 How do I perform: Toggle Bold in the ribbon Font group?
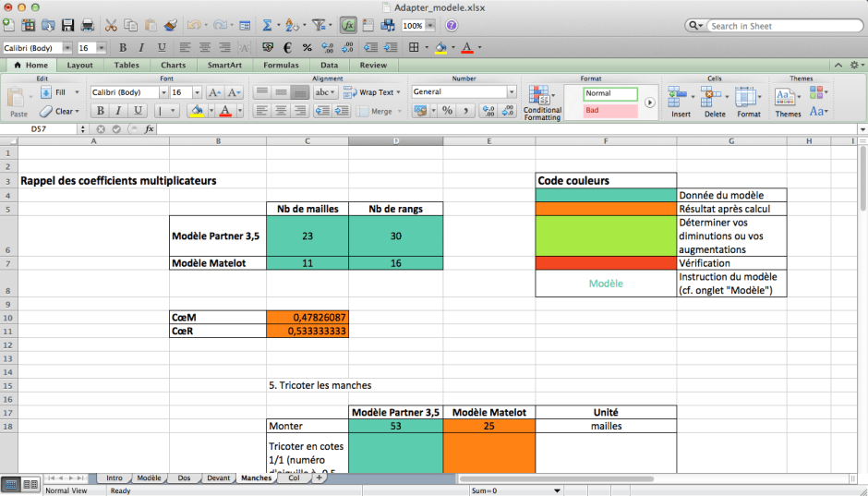pyautogui.click(x=99, y=111)
